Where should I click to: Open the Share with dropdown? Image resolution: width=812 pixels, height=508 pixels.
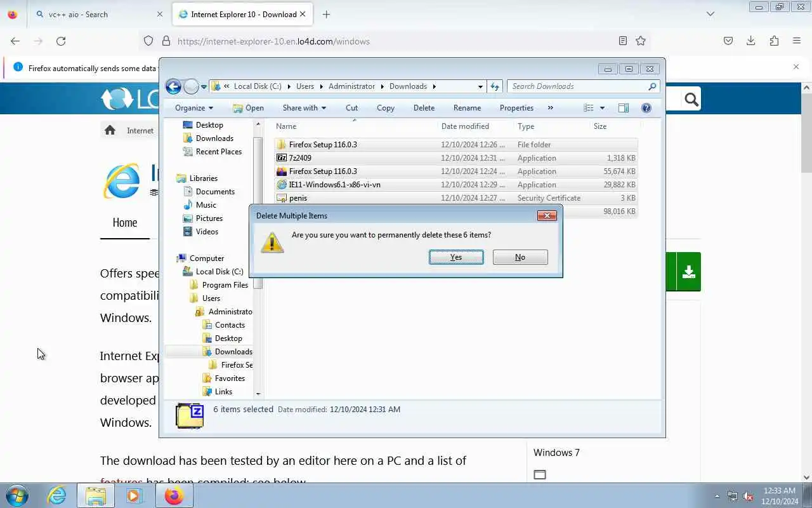pos(304,108)
